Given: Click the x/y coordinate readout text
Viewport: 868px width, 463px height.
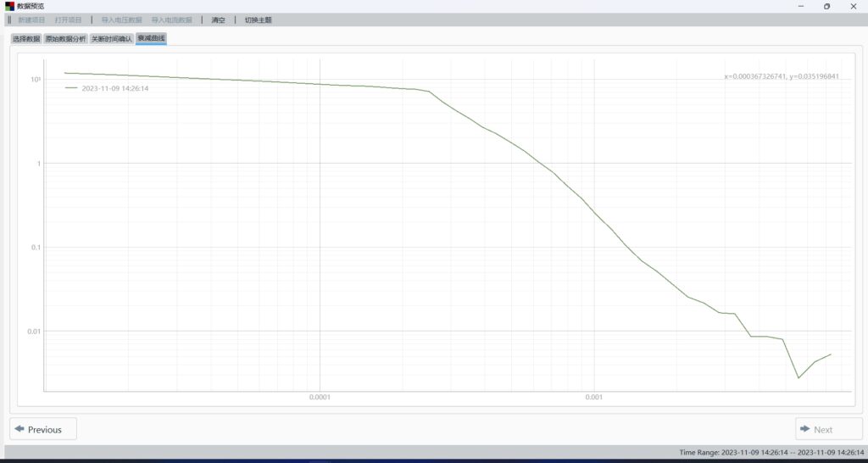Looking at the screenshot, I should point(781,76).
